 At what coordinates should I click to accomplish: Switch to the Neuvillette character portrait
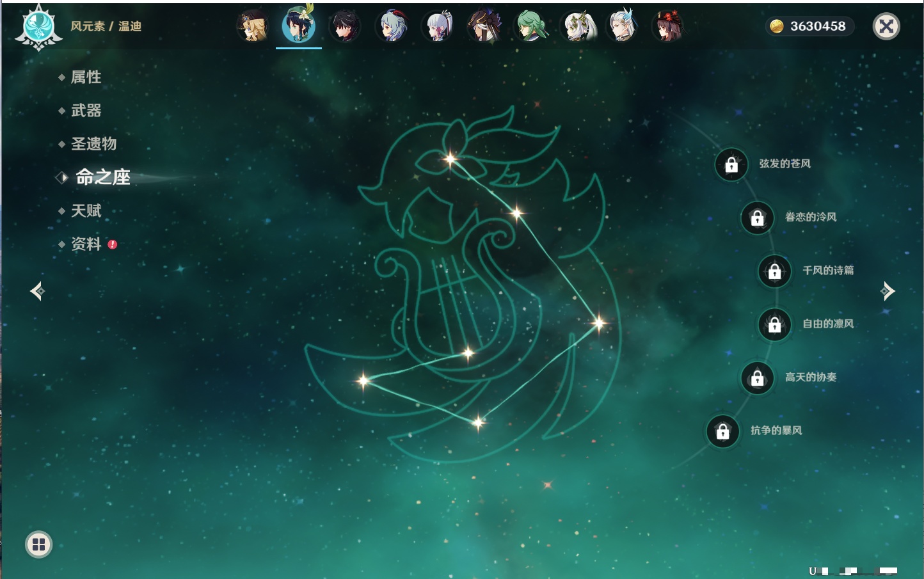point(623,27)
